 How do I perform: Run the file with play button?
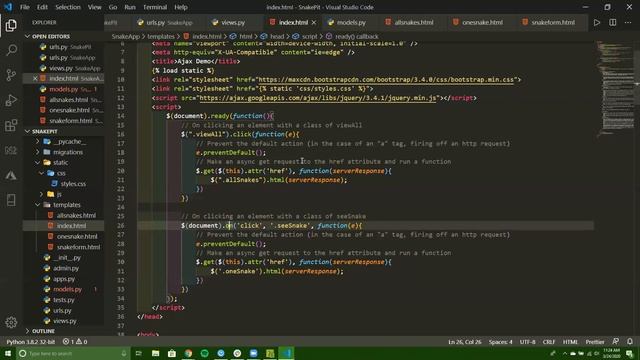[x=597, y=22]
